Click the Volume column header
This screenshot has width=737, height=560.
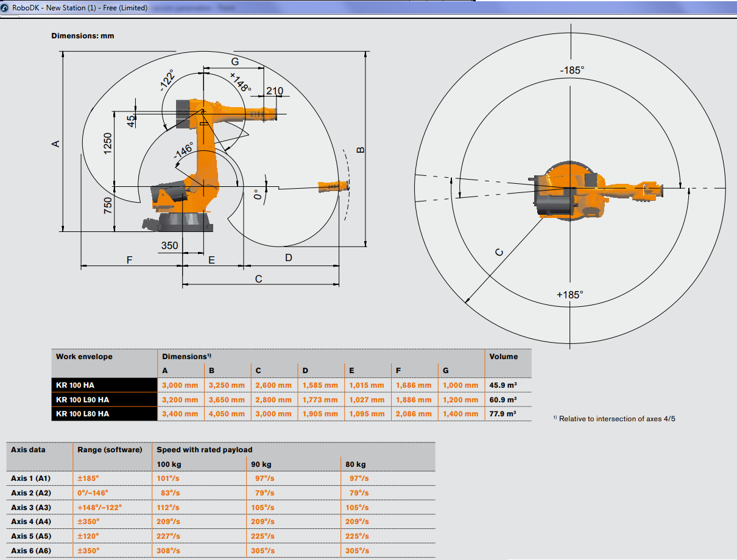point(503,357)
